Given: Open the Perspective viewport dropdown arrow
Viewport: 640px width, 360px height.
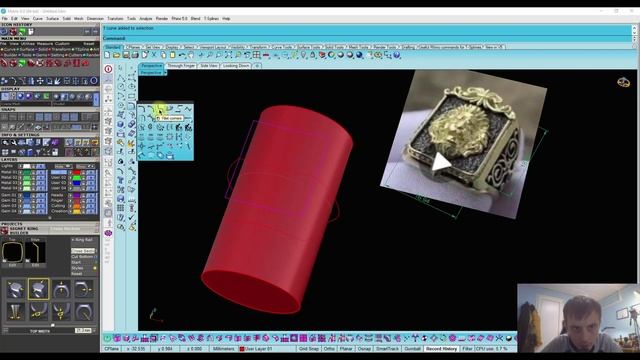Looking at the screenshot, I should pos(165,73).
